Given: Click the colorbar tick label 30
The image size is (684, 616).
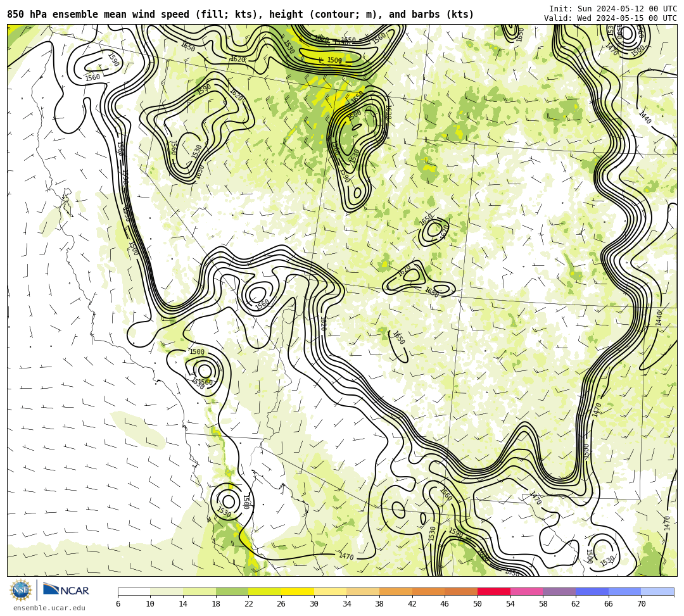Looking at the screenshot, I should click(x=314, y=604).
